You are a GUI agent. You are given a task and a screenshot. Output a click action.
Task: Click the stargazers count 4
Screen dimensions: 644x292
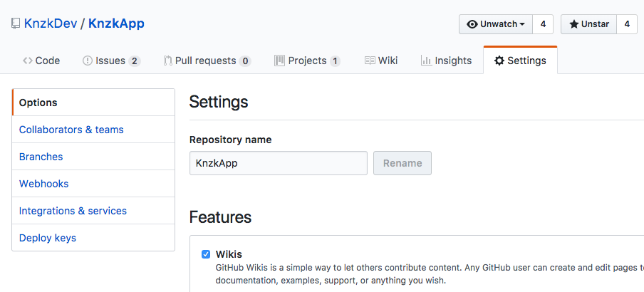tap(627, 24)
